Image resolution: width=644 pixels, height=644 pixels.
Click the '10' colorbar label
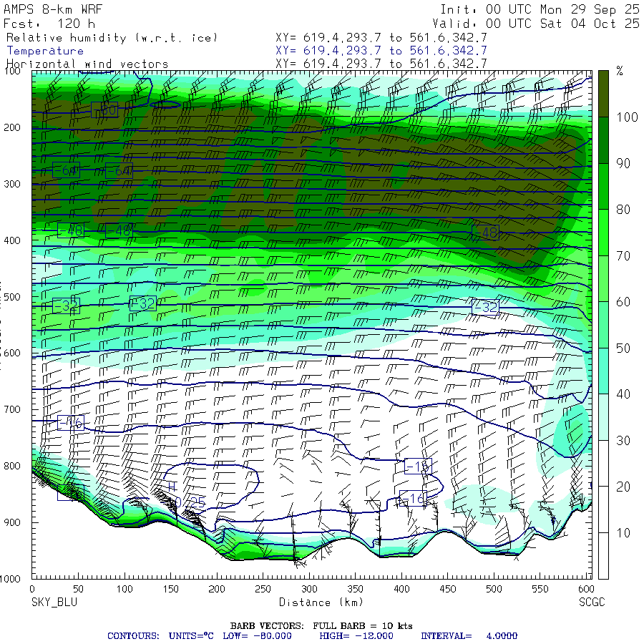click(623, 533)
